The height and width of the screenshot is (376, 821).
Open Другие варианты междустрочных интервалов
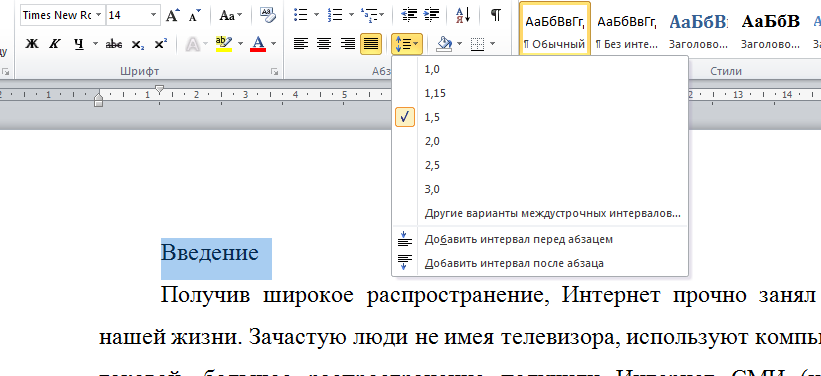point(540,214)
